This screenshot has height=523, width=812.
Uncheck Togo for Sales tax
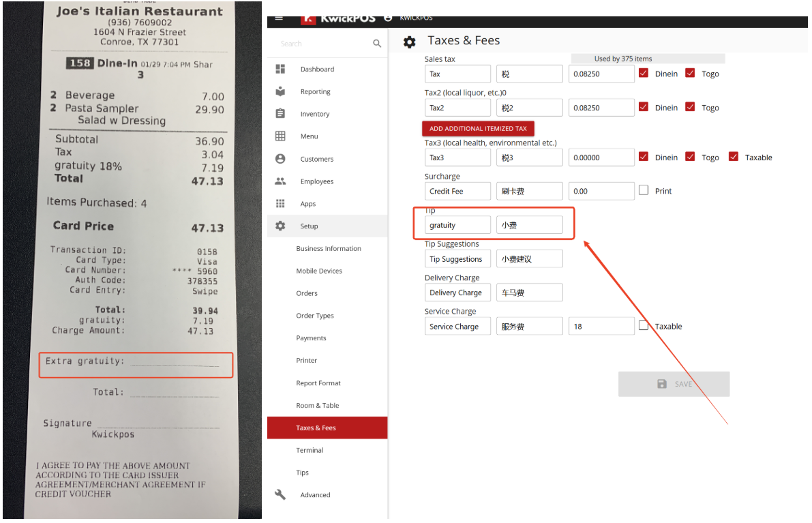coord(690,73)
